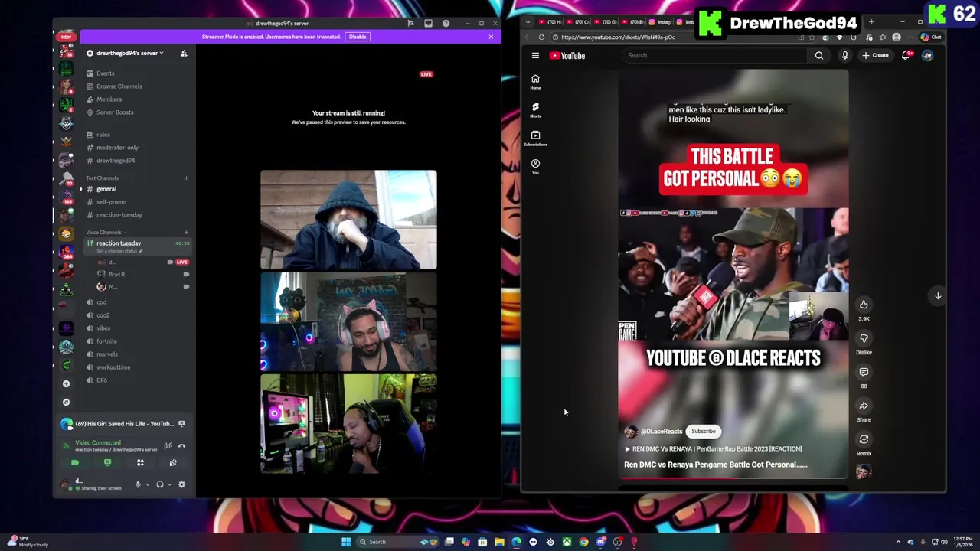This screenshot has height=551, width=980.
Task: Stop streaming the Edge window
Action: point(181,423)
